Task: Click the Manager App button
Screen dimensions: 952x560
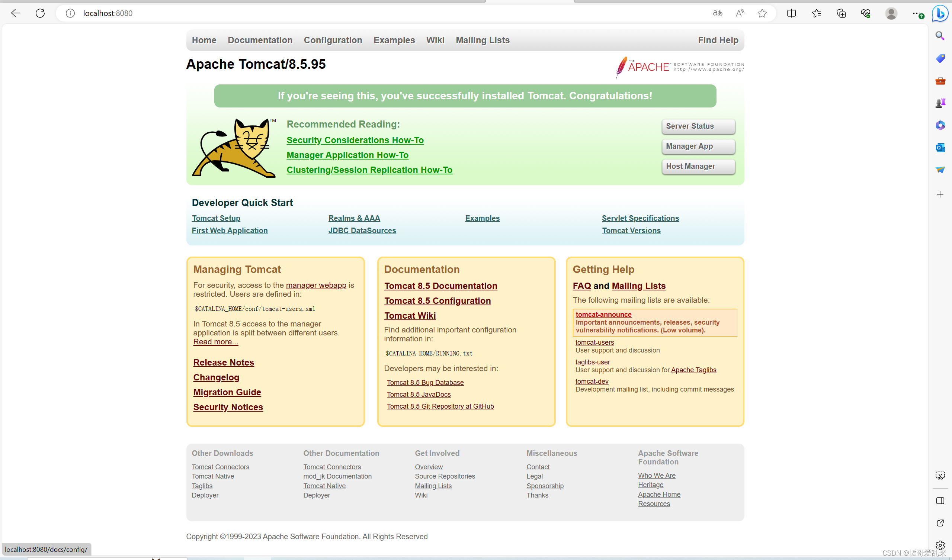Action: click(x=698, y=146)
